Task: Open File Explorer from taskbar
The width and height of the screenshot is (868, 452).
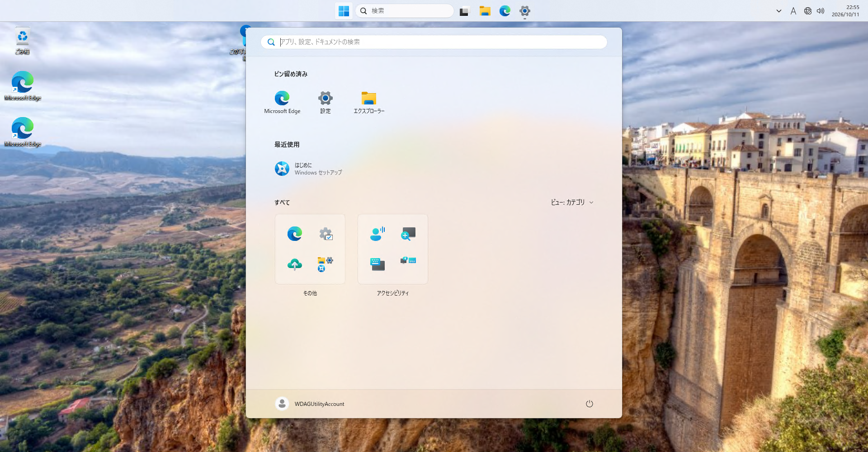Action: pyautogui.click(x=485, y=11)
